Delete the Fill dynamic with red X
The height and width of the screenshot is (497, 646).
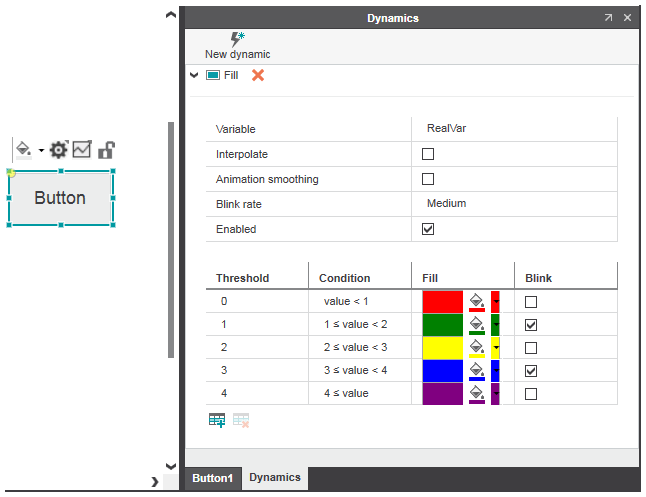point(258,75)
